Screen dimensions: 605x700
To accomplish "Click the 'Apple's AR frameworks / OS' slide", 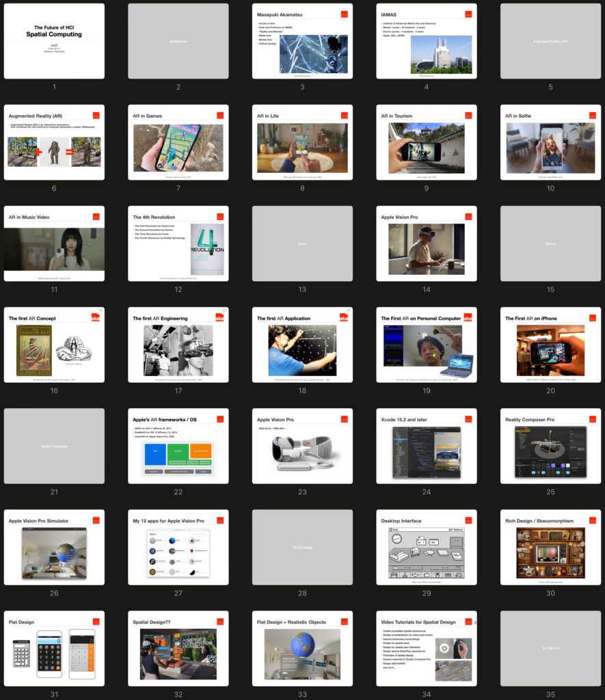I will point(178,446).
